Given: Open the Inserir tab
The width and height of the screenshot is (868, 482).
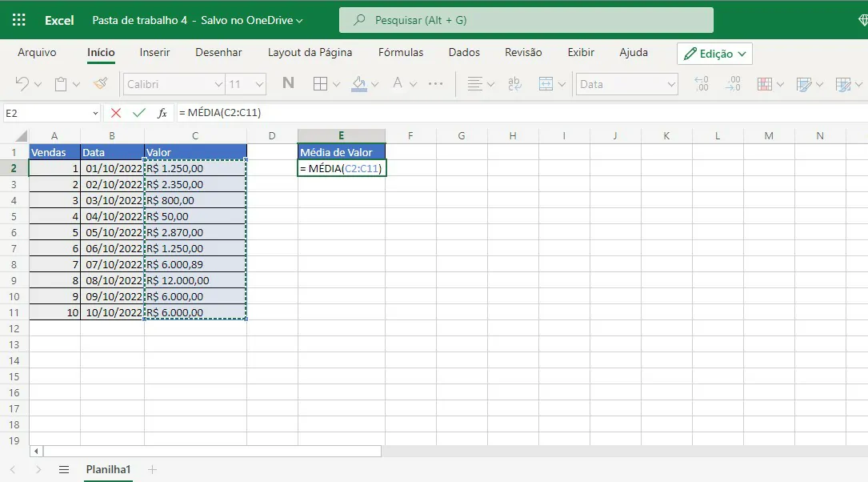Looking at the screenshot, I should click(x=154, y=52).
